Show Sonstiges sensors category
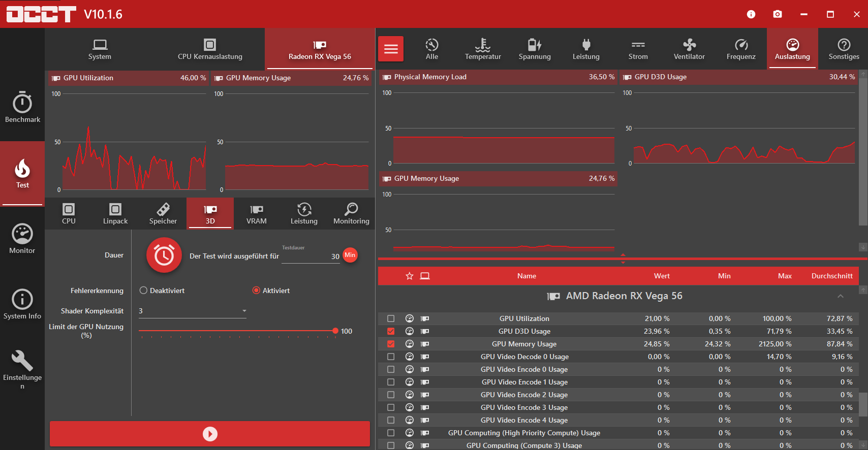The width and height of the screenshot is (868, 450). pos(844,49)
